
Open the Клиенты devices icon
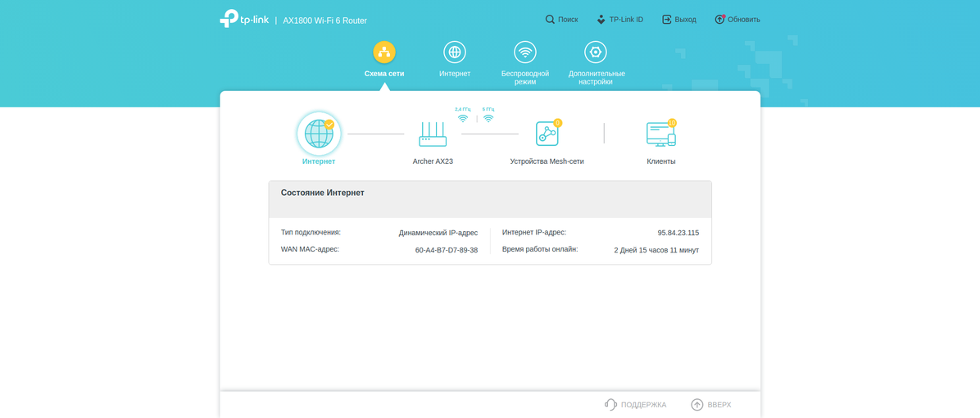(x=661, y=134)
